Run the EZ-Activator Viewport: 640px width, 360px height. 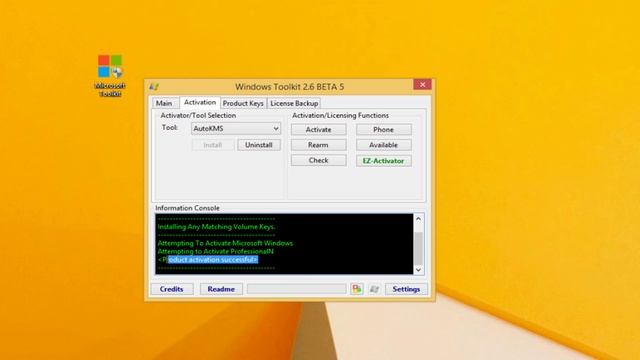tap(384, 161)
